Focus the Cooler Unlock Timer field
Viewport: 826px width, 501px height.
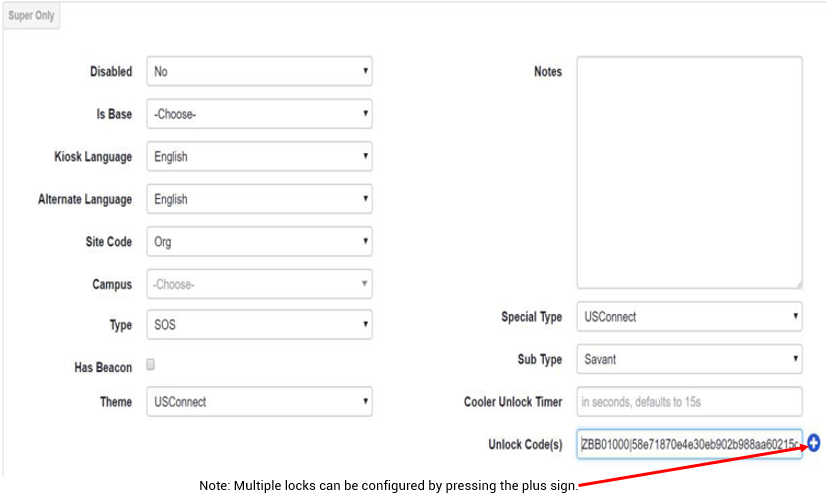[x=689, y=401]
